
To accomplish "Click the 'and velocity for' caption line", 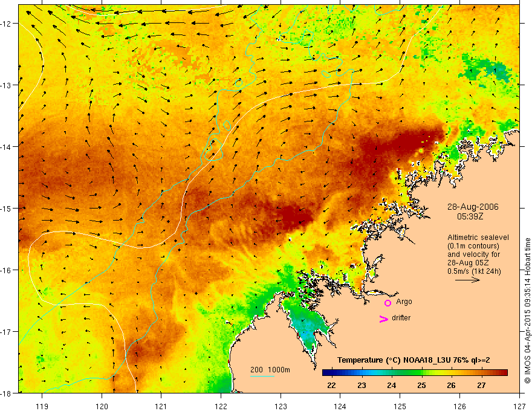I will [x=473, y=254].
